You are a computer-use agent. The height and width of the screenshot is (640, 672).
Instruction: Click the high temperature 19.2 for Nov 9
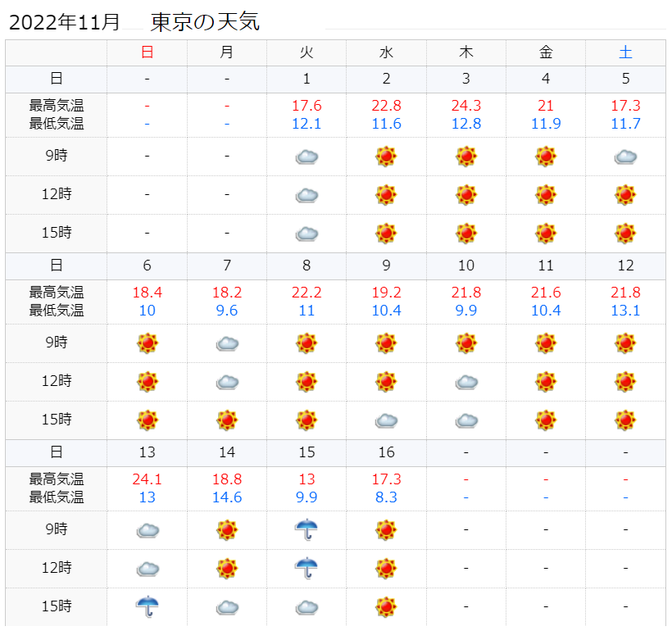coord(386,293)
